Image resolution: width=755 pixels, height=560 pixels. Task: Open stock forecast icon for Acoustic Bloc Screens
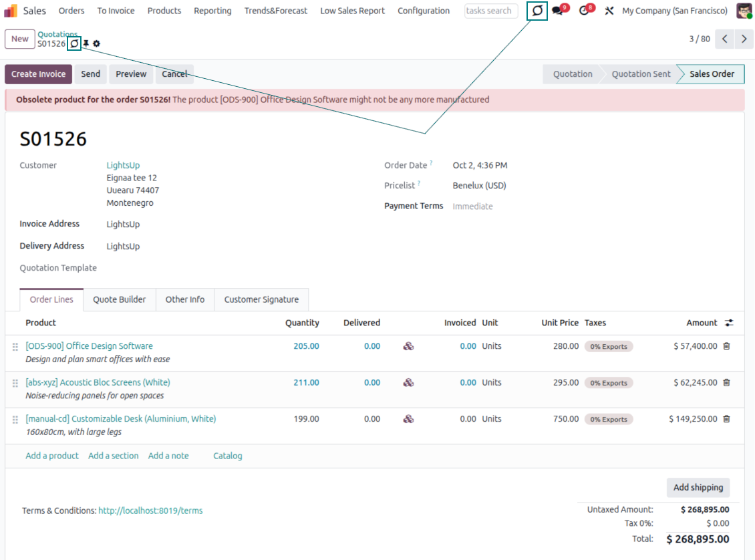point(408,383)
